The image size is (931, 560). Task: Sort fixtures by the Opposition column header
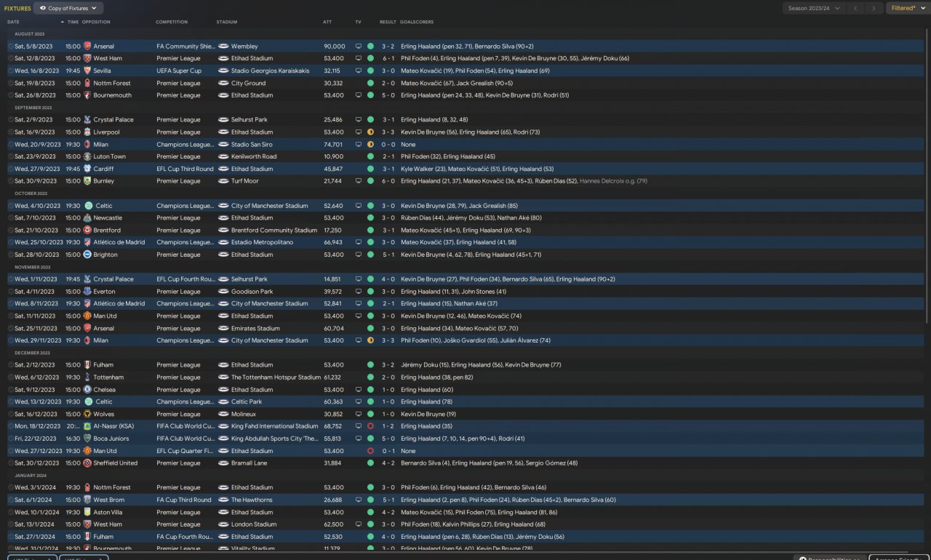click(x=96, y=22)
